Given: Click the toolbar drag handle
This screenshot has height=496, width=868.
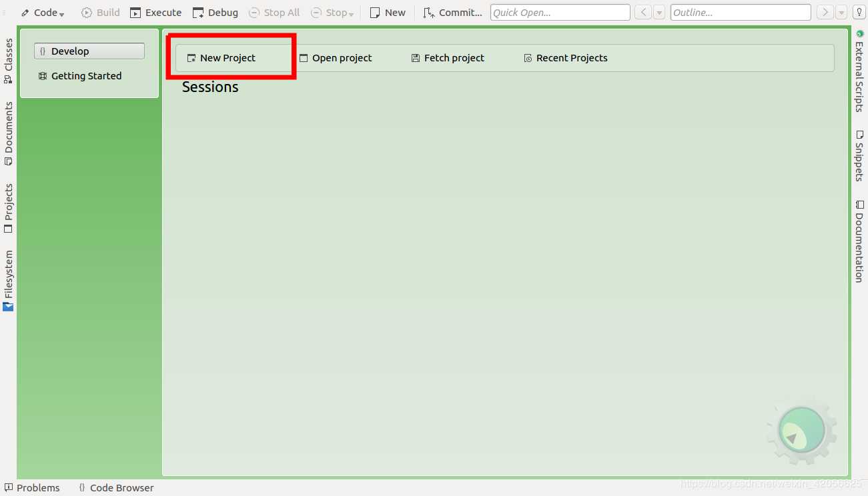Looking at the screenshot, I should pyautogui.click(x=4, y=13).
